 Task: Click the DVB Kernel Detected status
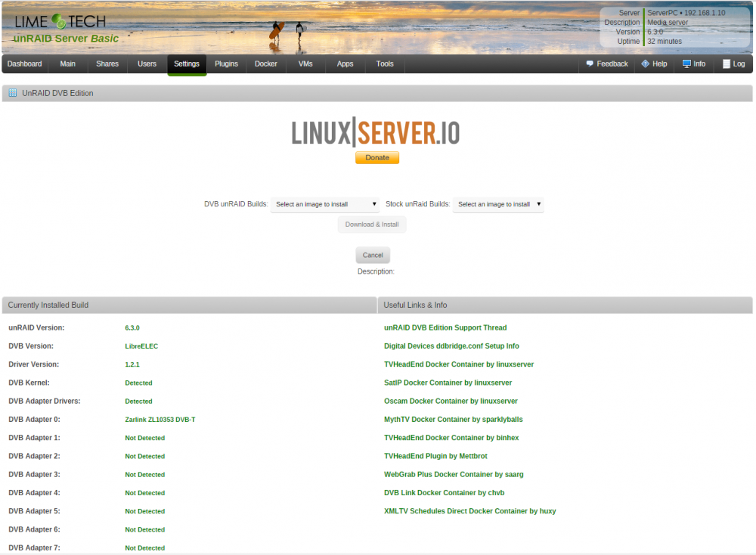(138, 383)
